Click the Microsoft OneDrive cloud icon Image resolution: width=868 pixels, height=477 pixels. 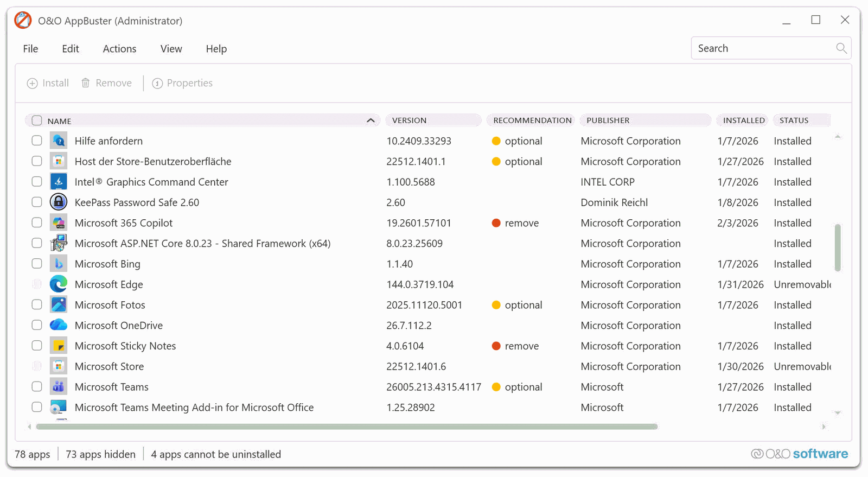click(59, 326)
